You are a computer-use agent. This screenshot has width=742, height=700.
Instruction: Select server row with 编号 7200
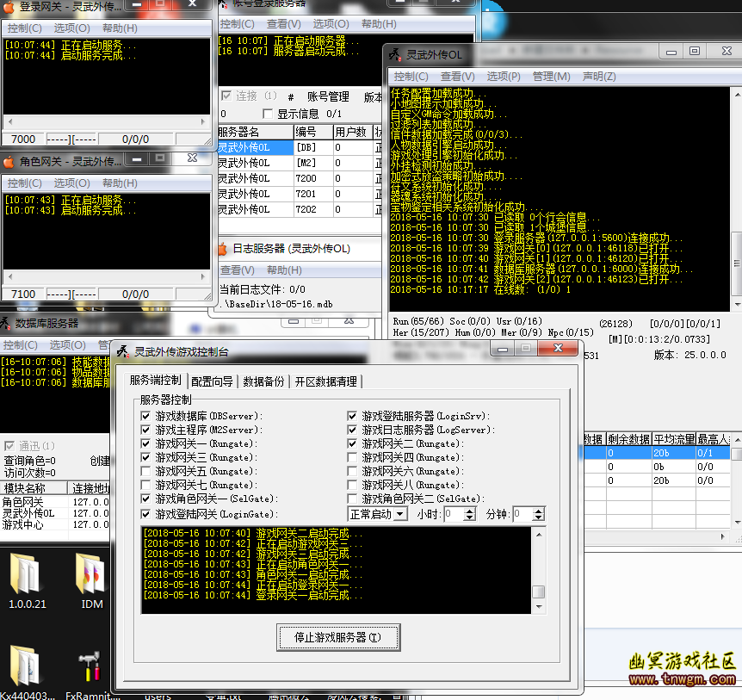coord(299,178)
